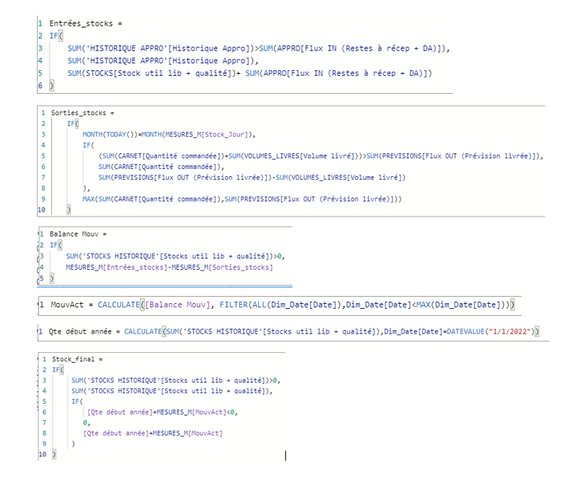
Task: Click the Balance Mouv measure name
Action: tap(74, 234)
